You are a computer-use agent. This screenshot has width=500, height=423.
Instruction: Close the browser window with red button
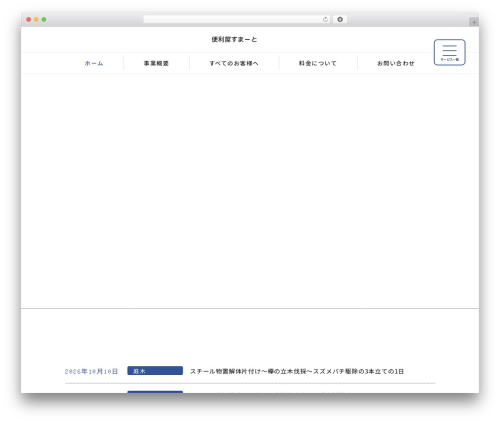[x=29, y=19]
